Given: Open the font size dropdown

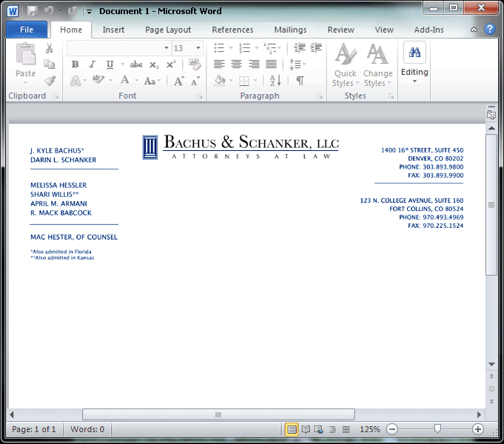Looking at the screenshot, I should (198, 48).
